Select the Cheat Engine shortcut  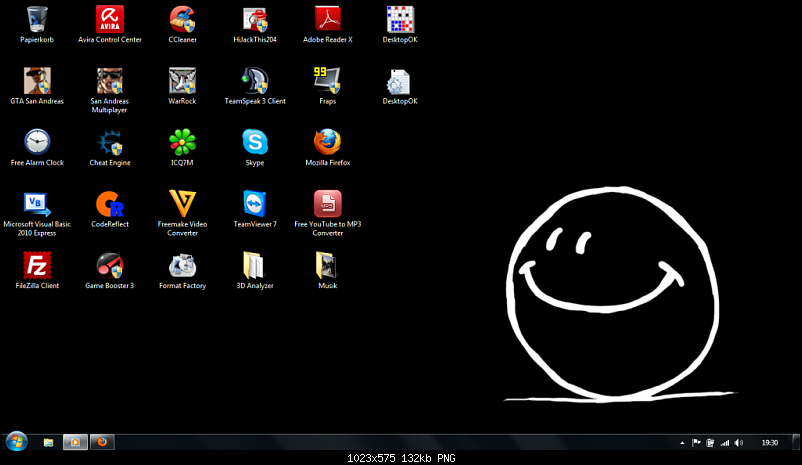click(109, 142)
